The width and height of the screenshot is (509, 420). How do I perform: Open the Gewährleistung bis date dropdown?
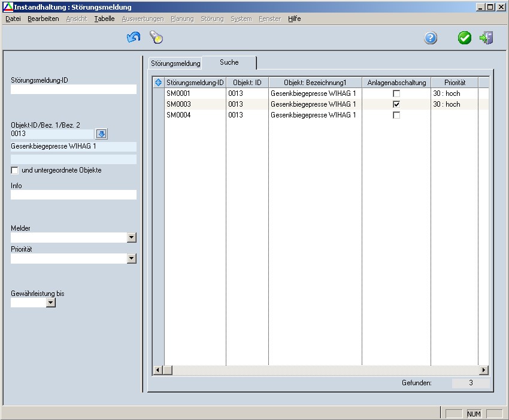(x=51, y=303)
